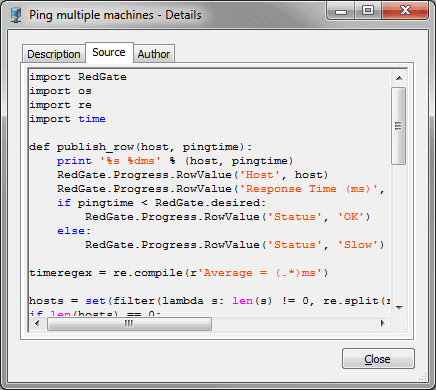
Task: Click the 'if pingtime < RedGate.desired:' line
Action: click(162, 203)
